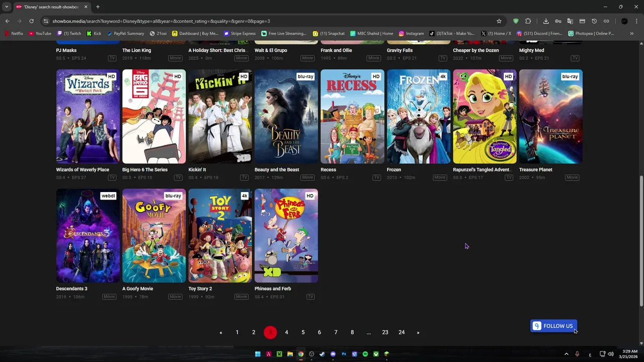Image resolution: width=644 pixels, height=362 pixels.
Task: Open Beauty and the Beast poster
Action: 286,116
